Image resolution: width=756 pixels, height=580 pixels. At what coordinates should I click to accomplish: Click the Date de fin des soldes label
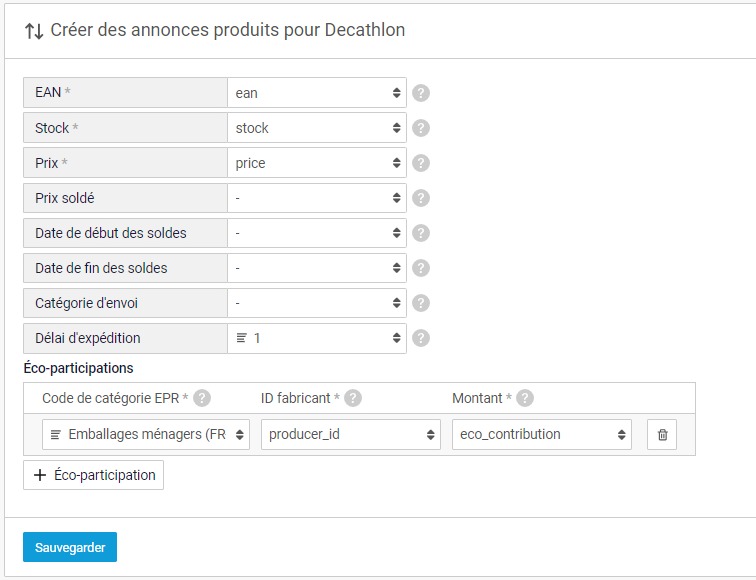pyautogui.click(x=101, y=268)
